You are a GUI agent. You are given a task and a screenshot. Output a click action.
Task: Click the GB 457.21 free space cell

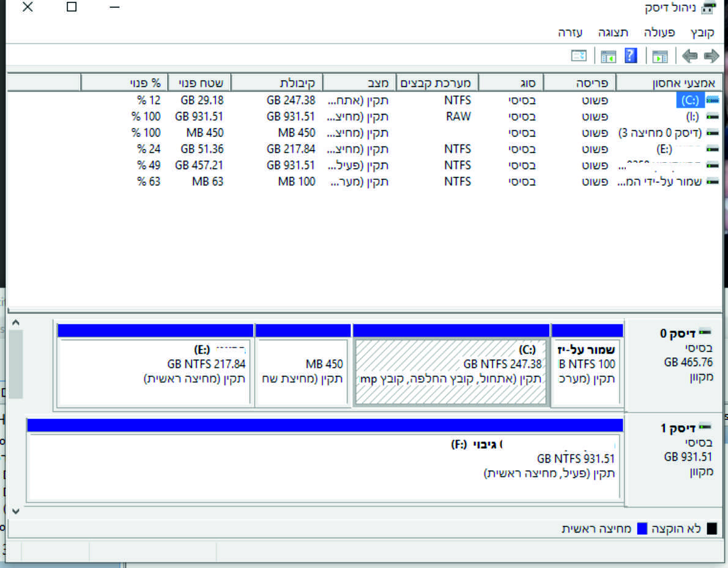pos(199,165)
